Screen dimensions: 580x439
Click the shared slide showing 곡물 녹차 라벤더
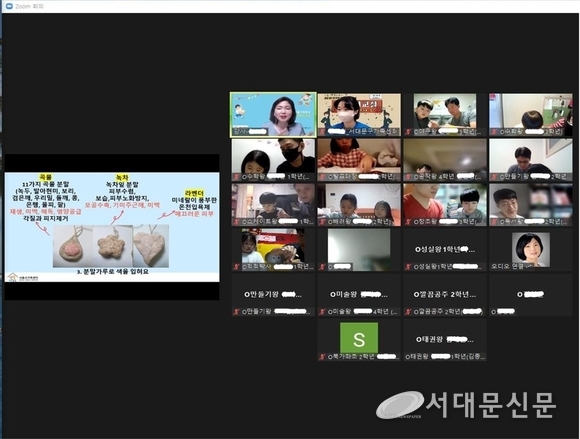click(112, 227)
